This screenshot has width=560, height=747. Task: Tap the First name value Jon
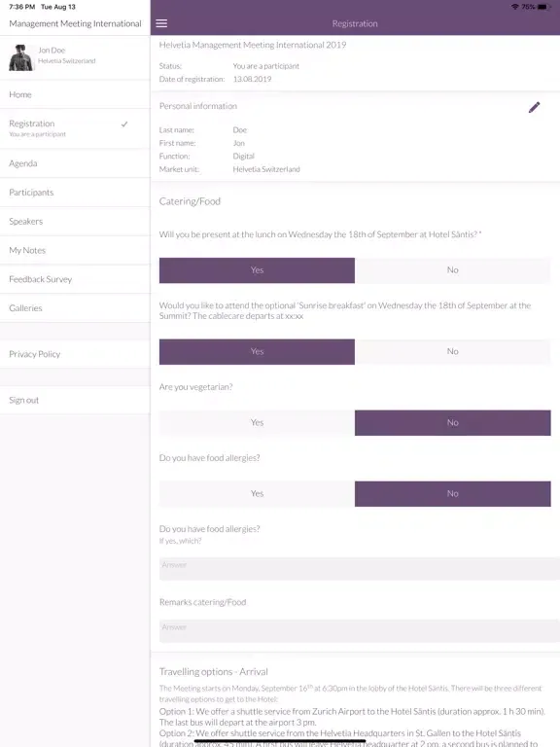pyautogui.click(x=238, y=143)
